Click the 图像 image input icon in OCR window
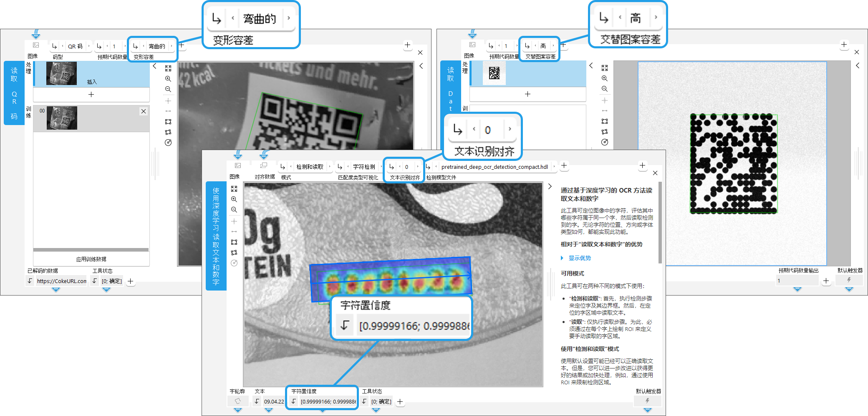868x416 pixels. 238,166
